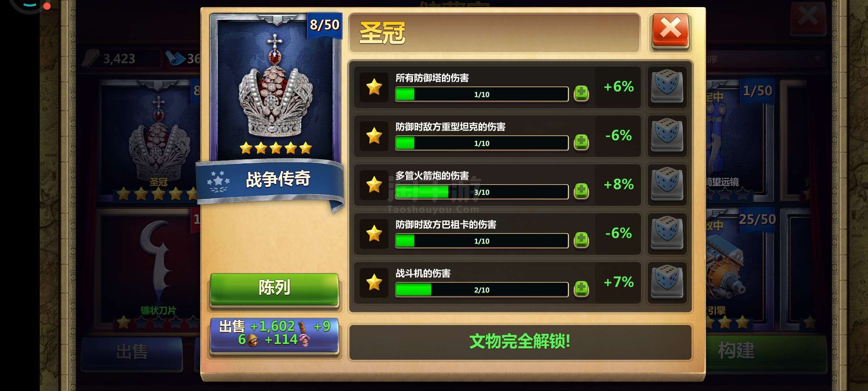This screenshot has width=868, height=391.
Task: Click dice icon for 防御时敌方重型坦克的伤害 row
Action: [667, 136]
